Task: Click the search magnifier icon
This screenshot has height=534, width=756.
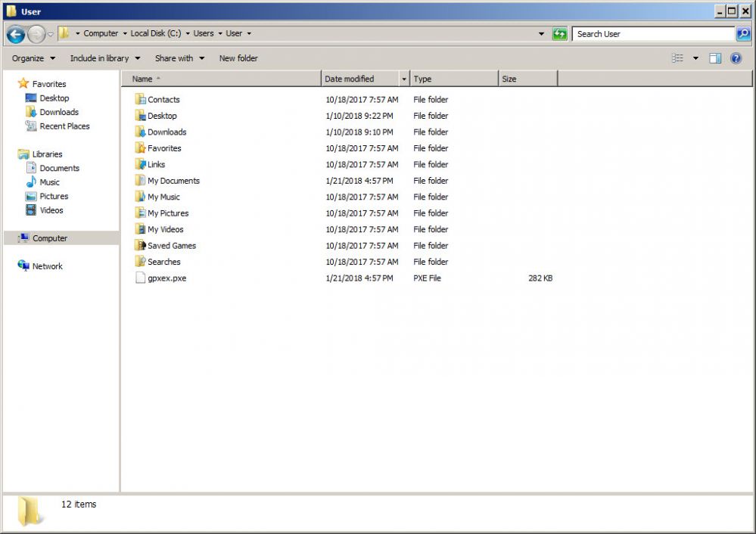Action: tap(743, 34)
